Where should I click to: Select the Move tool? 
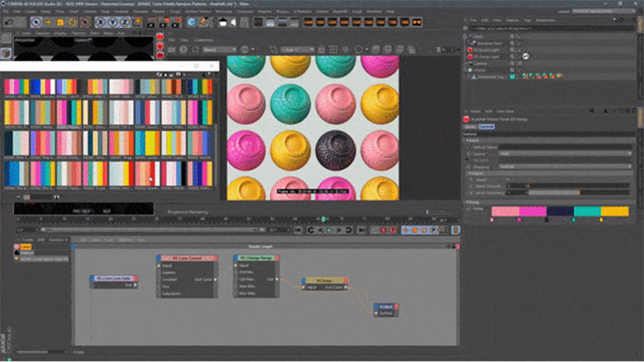point(48,22)
